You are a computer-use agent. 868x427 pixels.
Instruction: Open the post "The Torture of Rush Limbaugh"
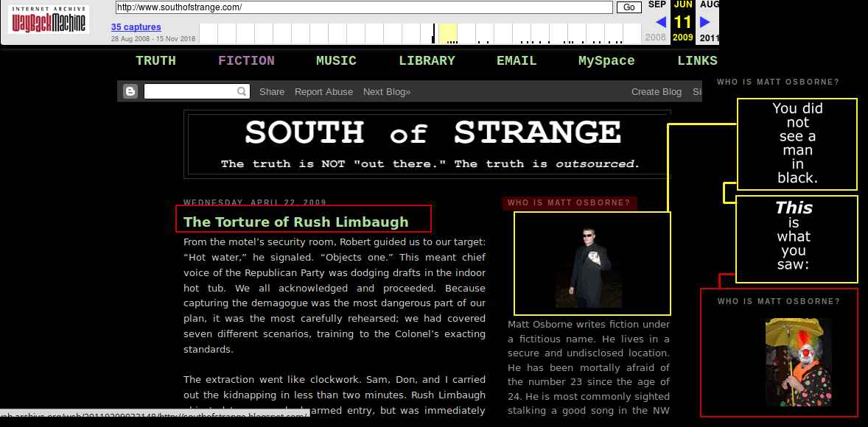click(296, 222)
